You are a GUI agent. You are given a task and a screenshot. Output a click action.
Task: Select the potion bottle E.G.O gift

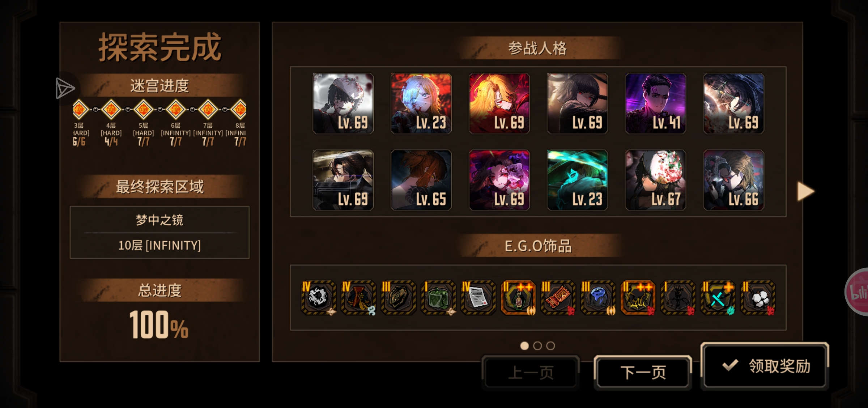pos(518,297)
